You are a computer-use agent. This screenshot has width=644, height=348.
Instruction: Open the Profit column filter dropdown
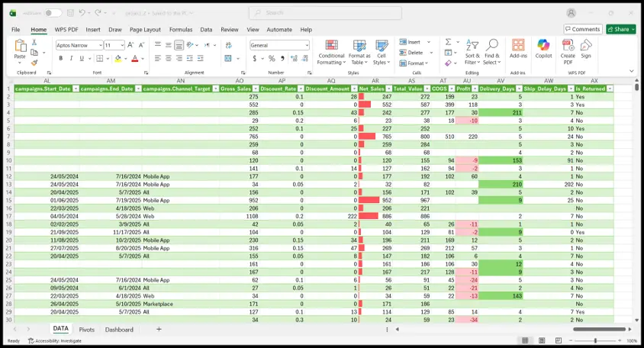[x=475, y=89]
